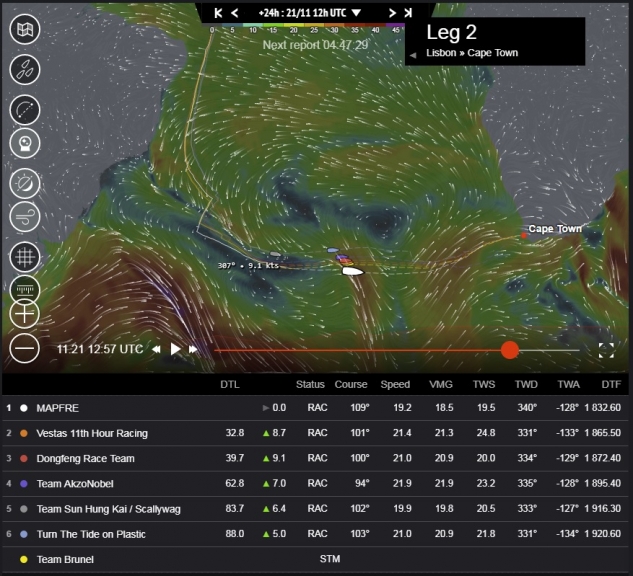Click the Leg 2 title
The width and height of the screenshot is (633, 576).
tap(451, 32)
